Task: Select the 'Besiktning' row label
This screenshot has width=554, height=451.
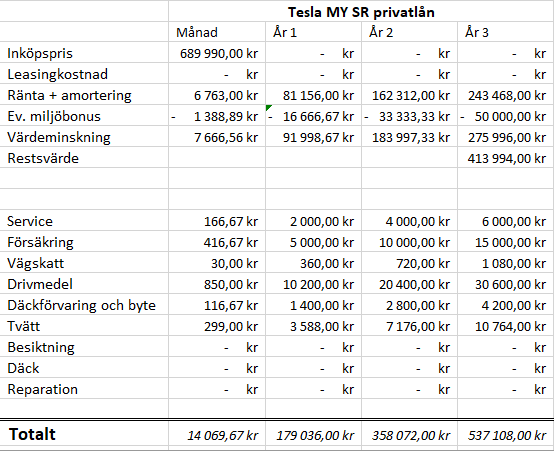Action: click(x=84, y=347)
